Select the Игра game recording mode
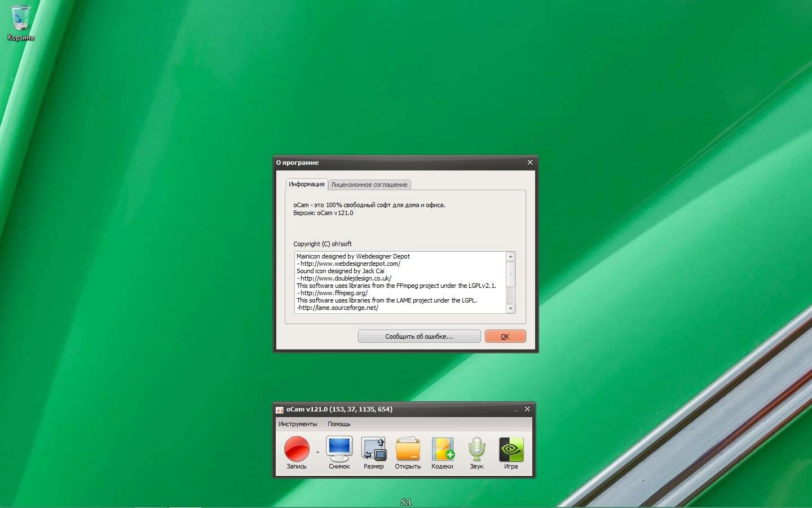Image resolution: width=812 pixels, height=508 pixels. click(511, 453)
